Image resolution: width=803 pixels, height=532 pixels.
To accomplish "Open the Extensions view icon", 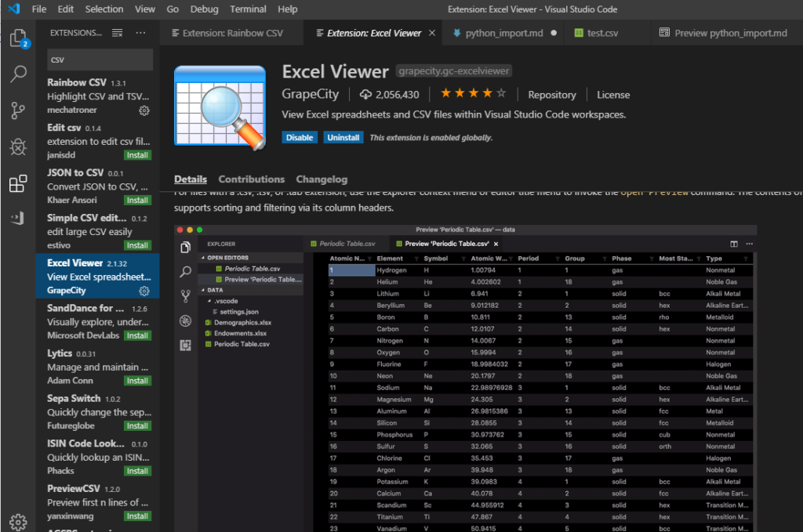I will pyautogui.click(x=18, y=183).
